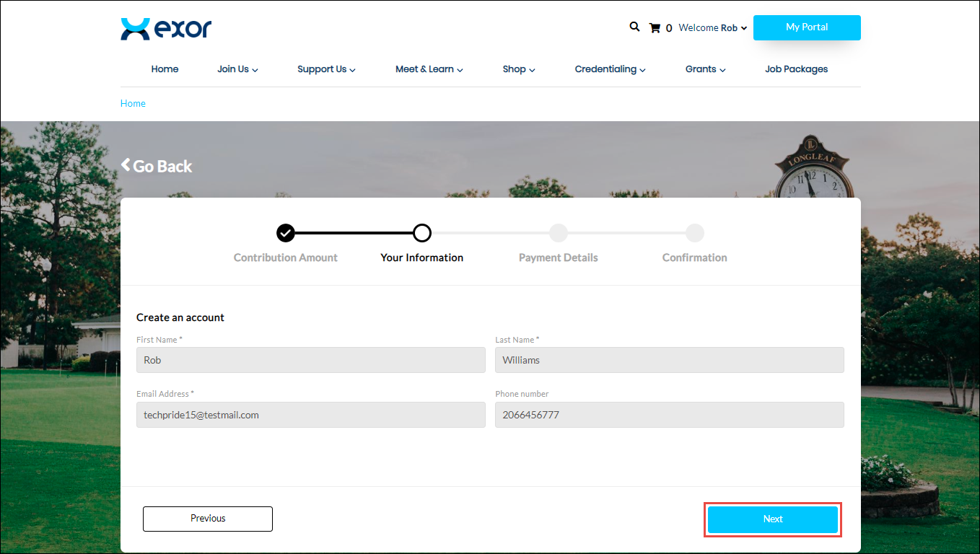The height and width of the screenshot is (554, 980).
Task: Click the Go Back chevron arrow
Action: click(126, 165)
